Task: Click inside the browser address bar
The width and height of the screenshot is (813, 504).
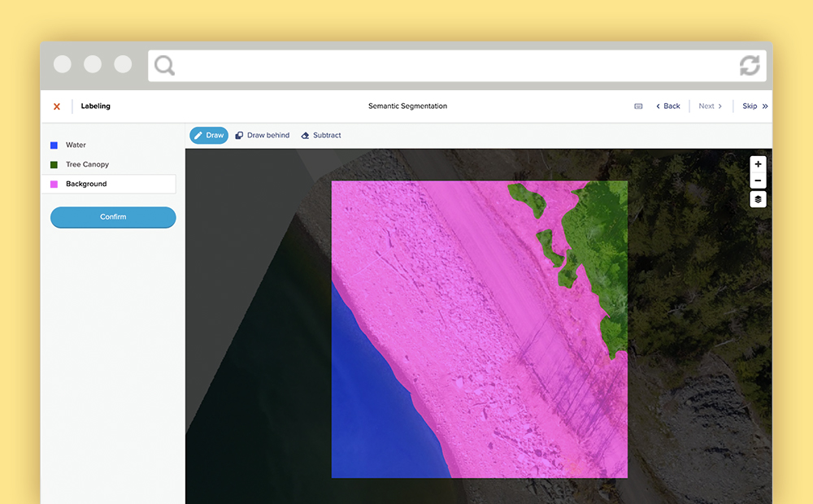Action: (x=447, y=66)
